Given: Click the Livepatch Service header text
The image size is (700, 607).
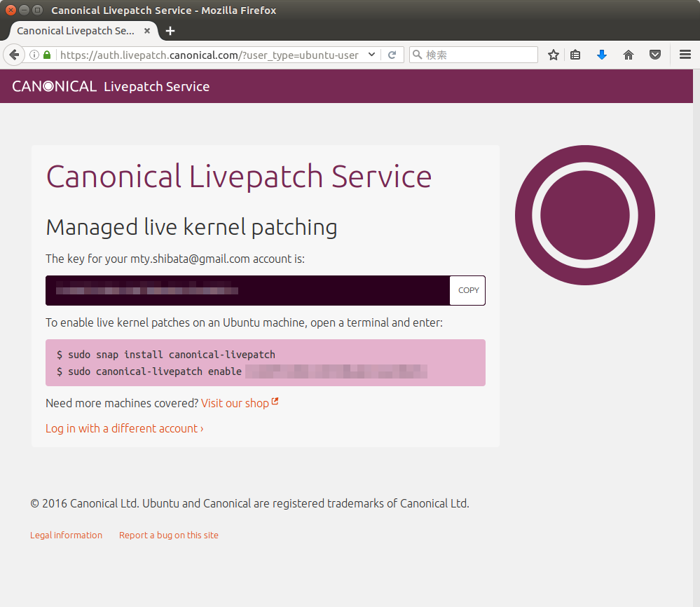Looking at the screenshot, I should tap(157, 87).
